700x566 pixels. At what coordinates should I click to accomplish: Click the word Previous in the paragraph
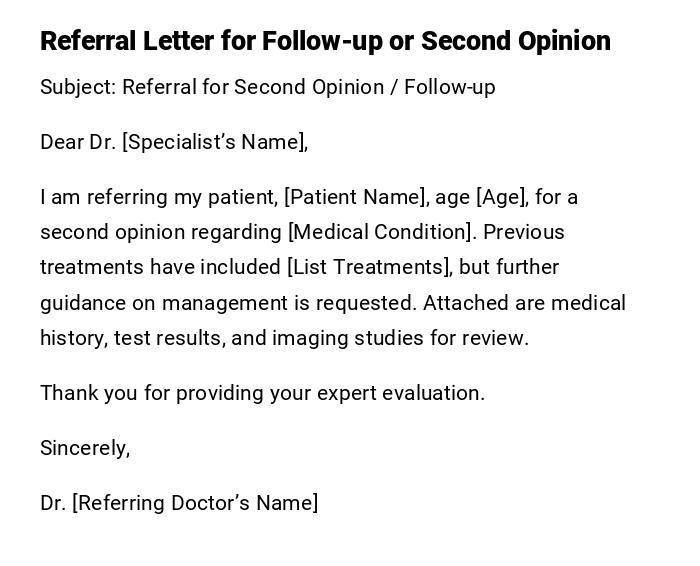524,232
